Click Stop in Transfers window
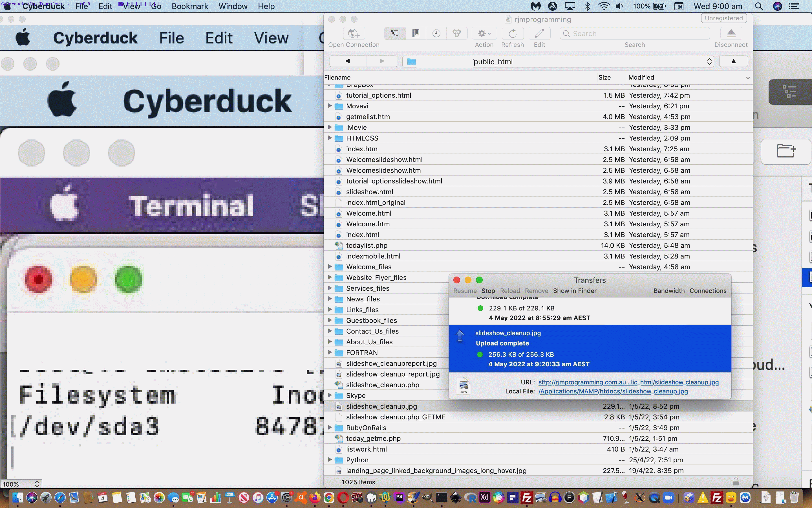The height and width of the screenshot is (508, 812). (488, 291)
